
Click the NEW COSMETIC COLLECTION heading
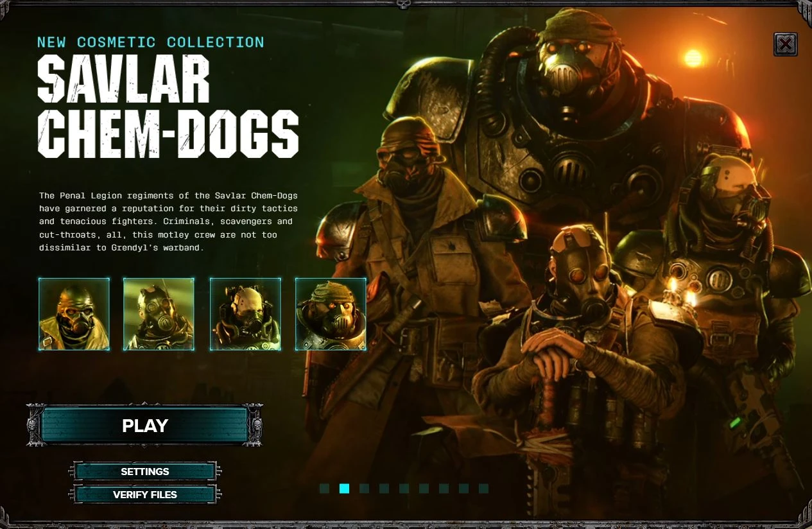(x=150, y=42)
